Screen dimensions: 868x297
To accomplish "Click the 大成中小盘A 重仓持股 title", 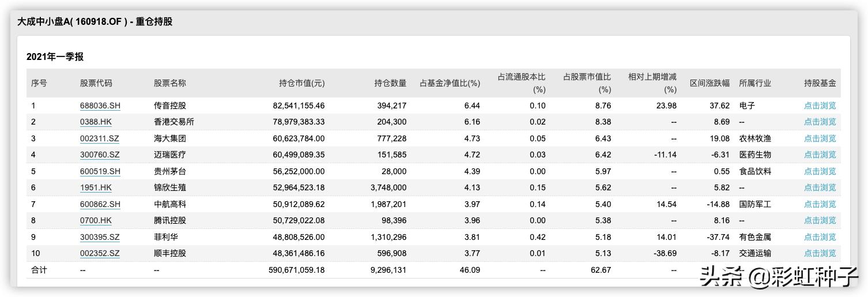I will coord(95,22).
